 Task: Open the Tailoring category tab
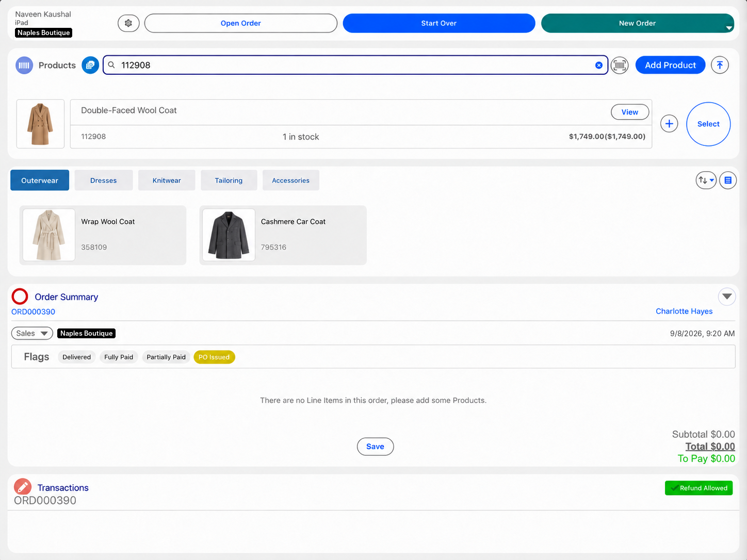click(x=229, y=180)
